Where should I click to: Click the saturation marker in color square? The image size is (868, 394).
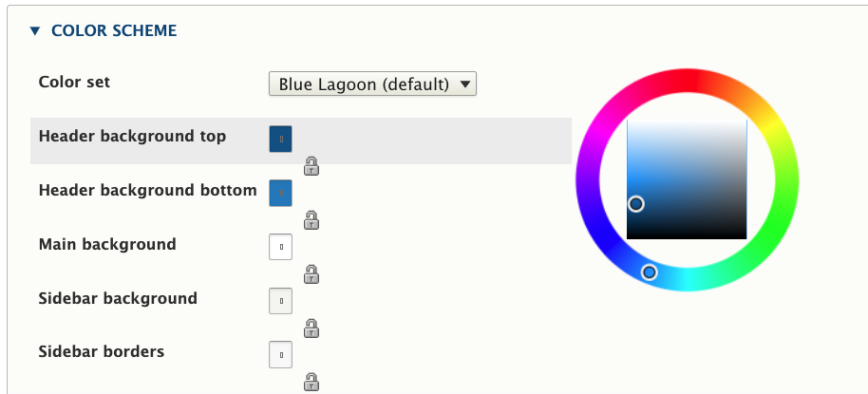[636, 204]
